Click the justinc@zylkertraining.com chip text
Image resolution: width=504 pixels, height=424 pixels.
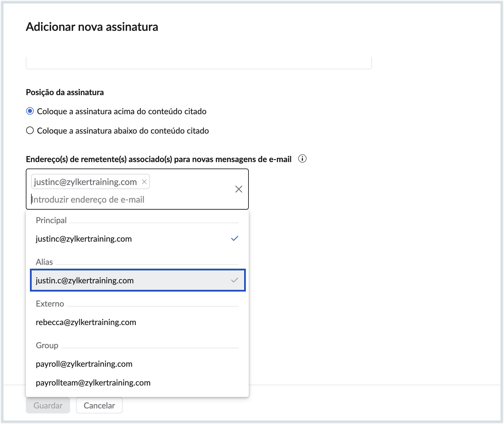tap(85, 182)
